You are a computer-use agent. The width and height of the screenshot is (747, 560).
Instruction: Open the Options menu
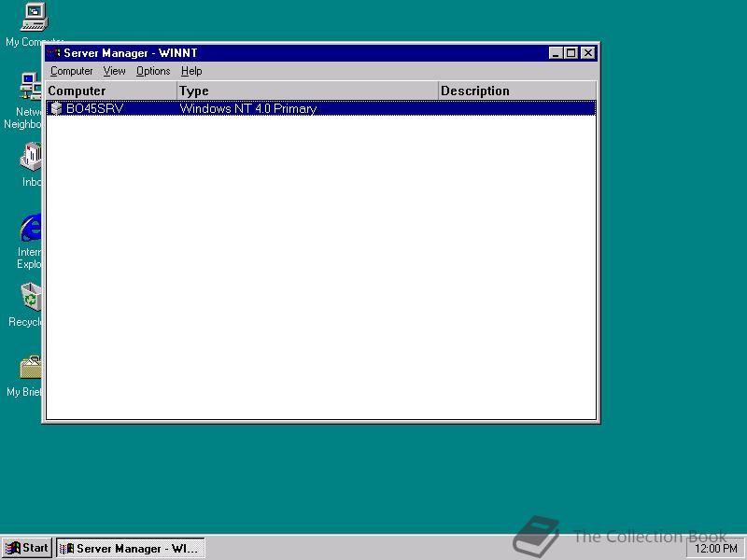153,71
